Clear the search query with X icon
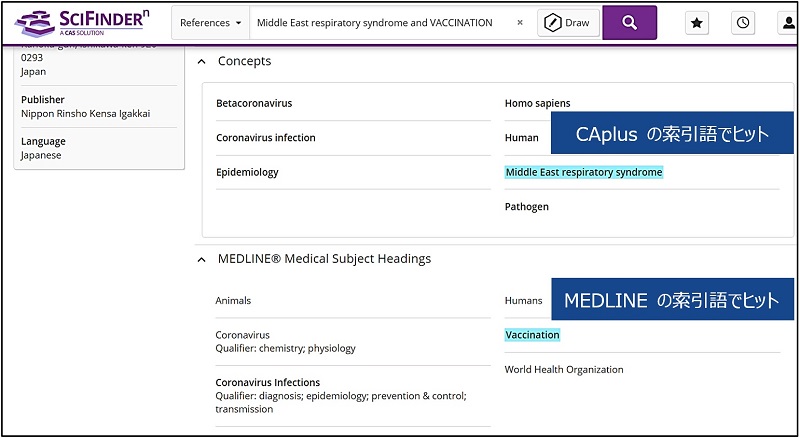Screen dimensions: 800x438 (x=520, y=23)
